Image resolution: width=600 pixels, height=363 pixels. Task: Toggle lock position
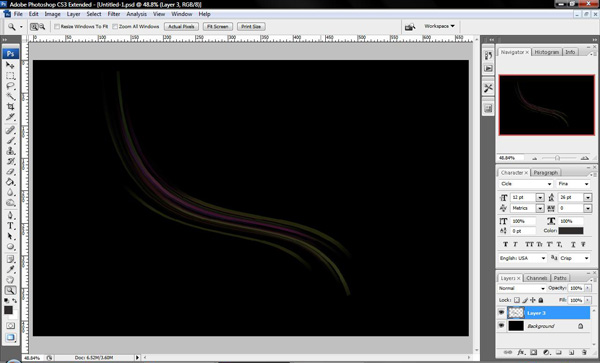(533, 300)
